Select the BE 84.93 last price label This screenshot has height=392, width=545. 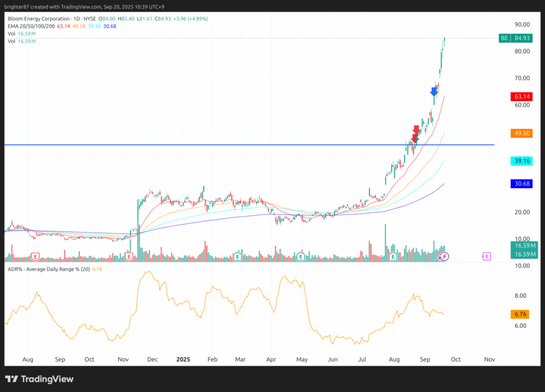(515, 38)
